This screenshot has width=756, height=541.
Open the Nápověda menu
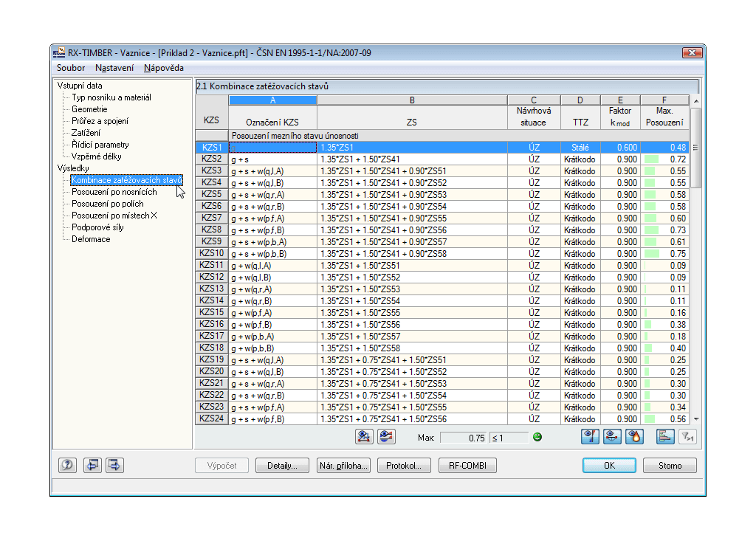163,68
